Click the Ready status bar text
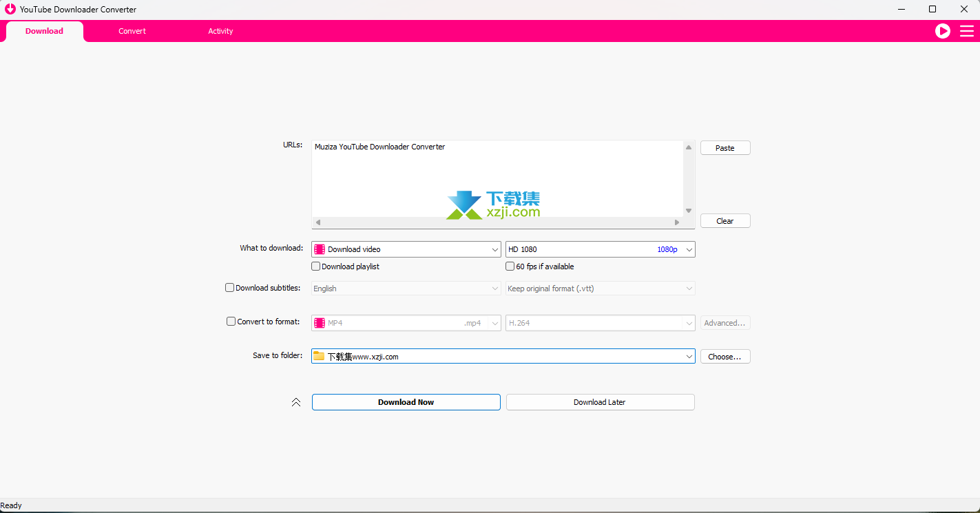 tap(11, 505)
